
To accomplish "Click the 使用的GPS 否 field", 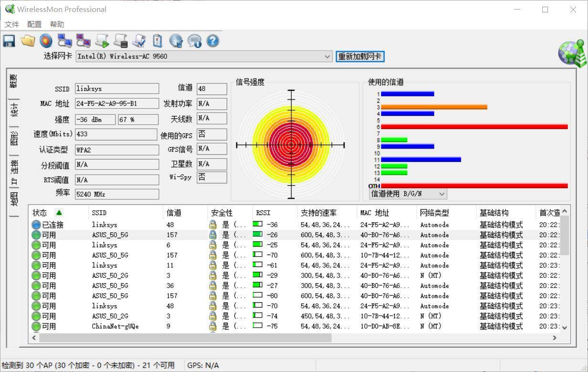I will [x=211, y=134].
